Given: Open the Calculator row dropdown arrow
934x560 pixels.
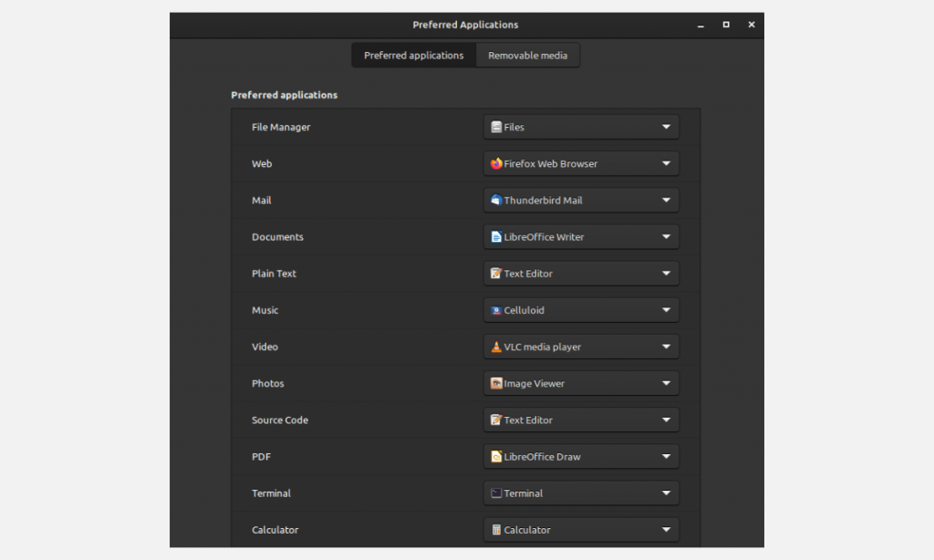Looking at the screenshot, I should pyautogui.click(x=666, y=530).
